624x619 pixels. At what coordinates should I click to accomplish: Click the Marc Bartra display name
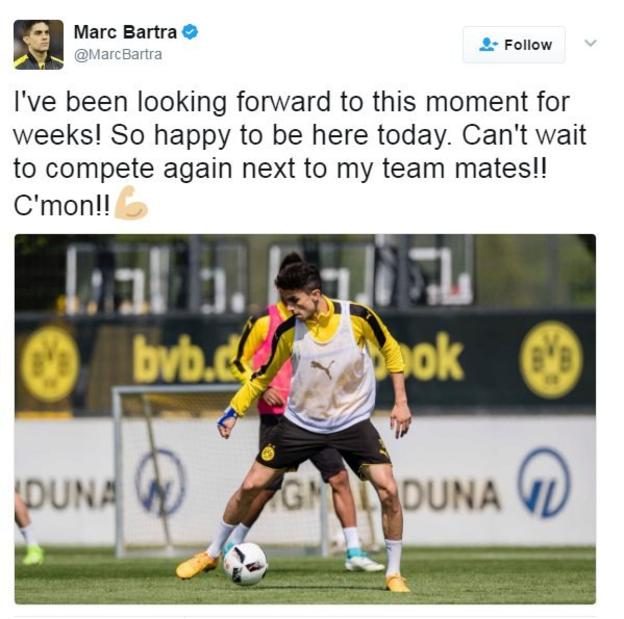125,32
